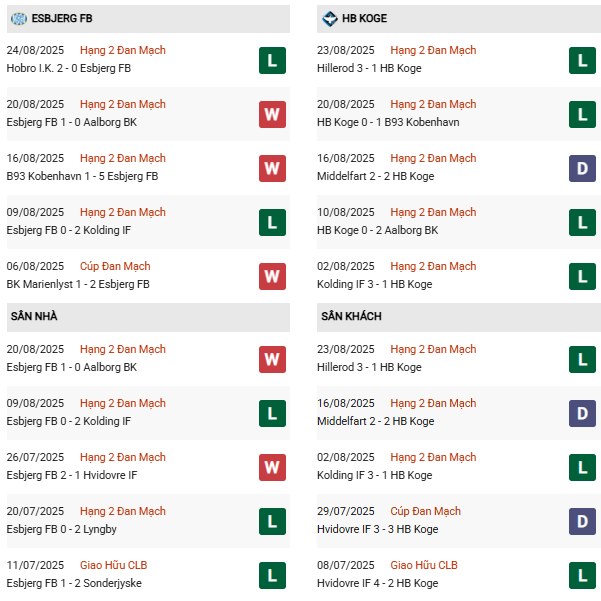The height and width of the screenshot is (601, 601).
Task: Click L badge for Esbjerg FB 1-2 Sonderjyske
Action: 271,575
